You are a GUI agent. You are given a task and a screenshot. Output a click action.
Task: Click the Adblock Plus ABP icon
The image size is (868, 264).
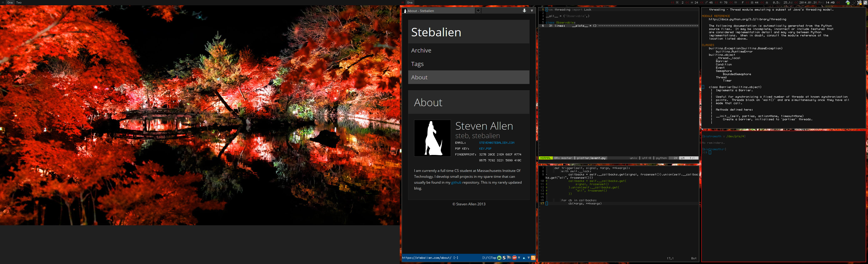pyautogui.click(x=514, y=258)
